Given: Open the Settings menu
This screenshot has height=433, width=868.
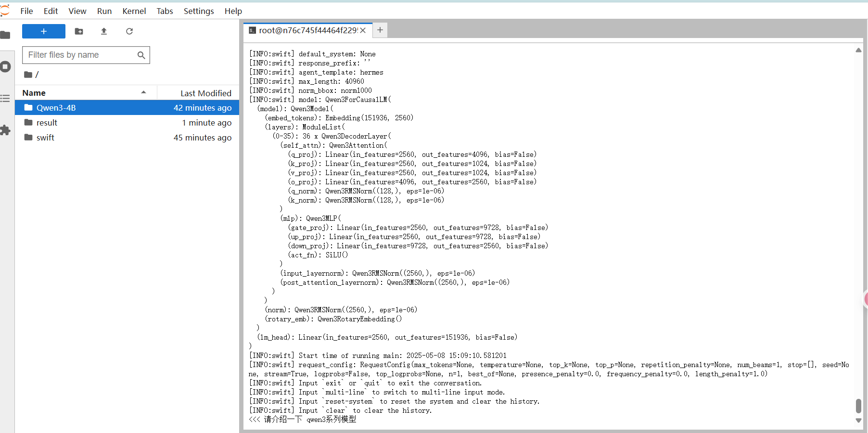Looking at the screenshot, I should (x=199, y=11).
